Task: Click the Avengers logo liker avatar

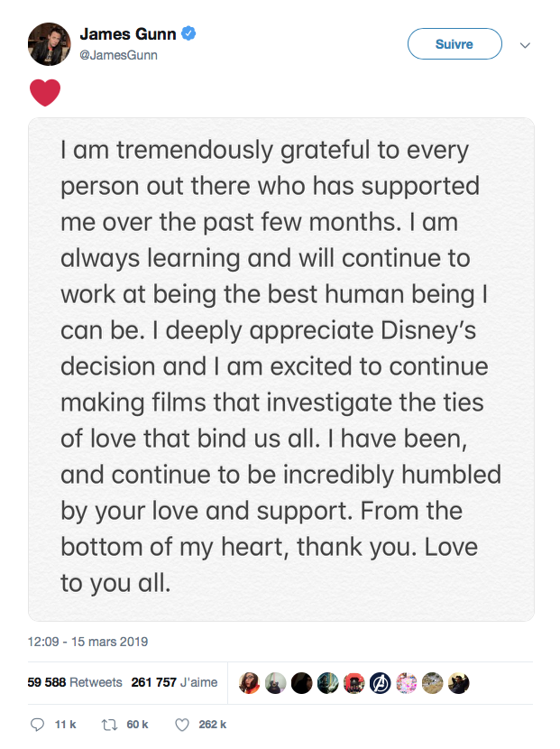Action: pyautogui.click(x=380, y=683)
